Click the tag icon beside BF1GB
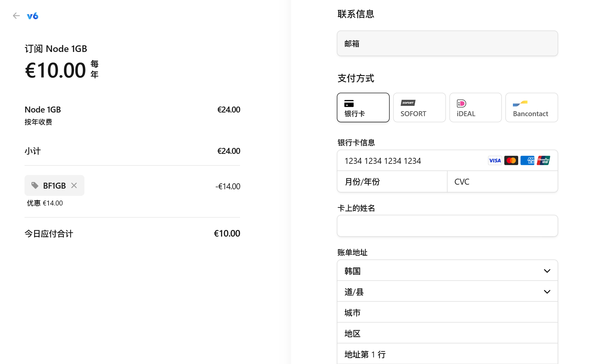The image size is (597, 364). pos(35,185)
